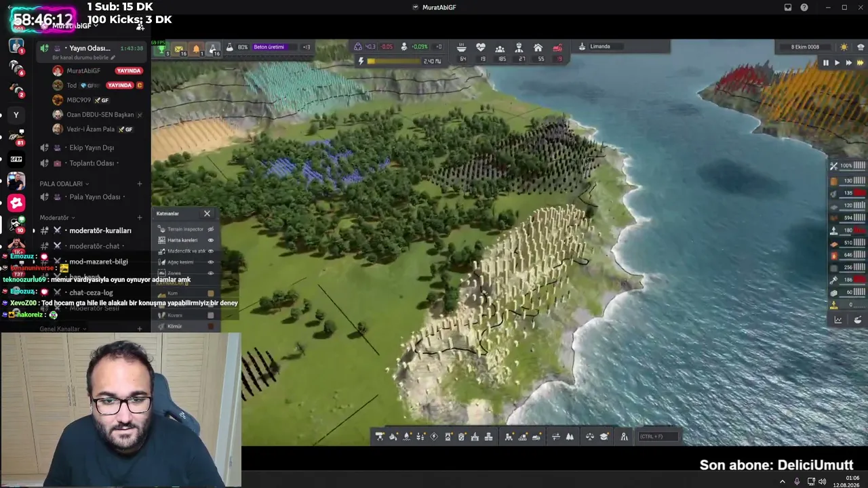Click the Kum layer color swatch
Image resolution: width=868 pixels, height=488 pixels.
[x=211, y=293]
